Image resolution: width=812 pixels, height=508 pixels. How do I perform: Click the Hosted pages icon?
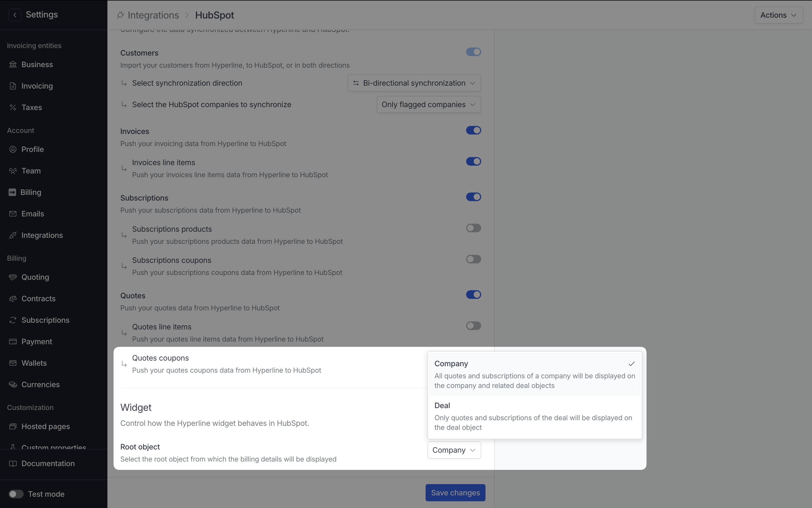[13, 426]
